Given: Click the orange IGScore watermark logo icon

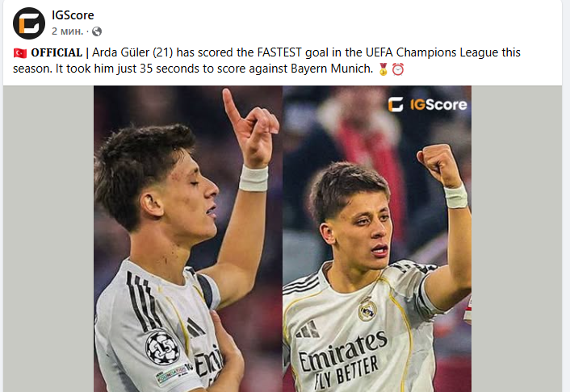Looking at the screenshot, I should [396, 105].
